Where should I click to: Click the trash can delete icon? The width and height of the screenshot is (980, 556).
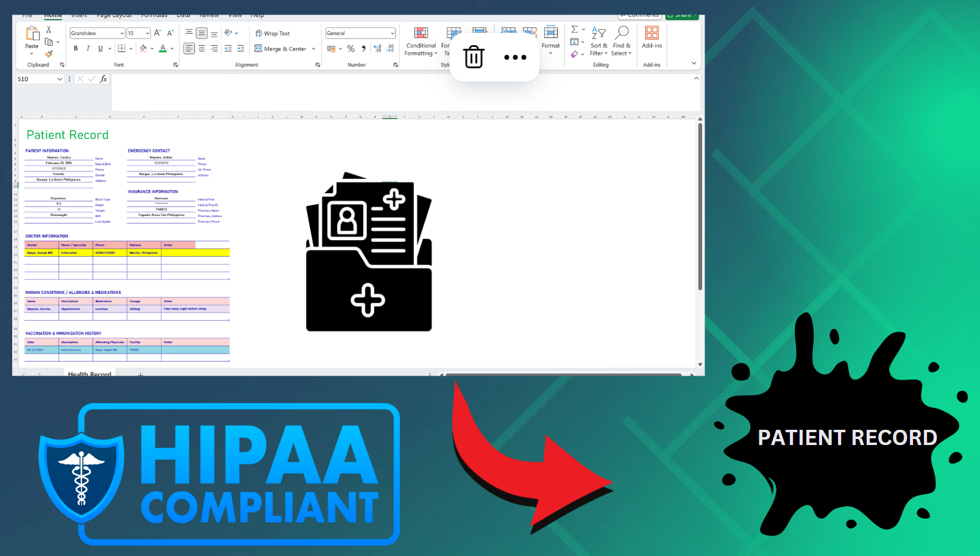[474, 57]
